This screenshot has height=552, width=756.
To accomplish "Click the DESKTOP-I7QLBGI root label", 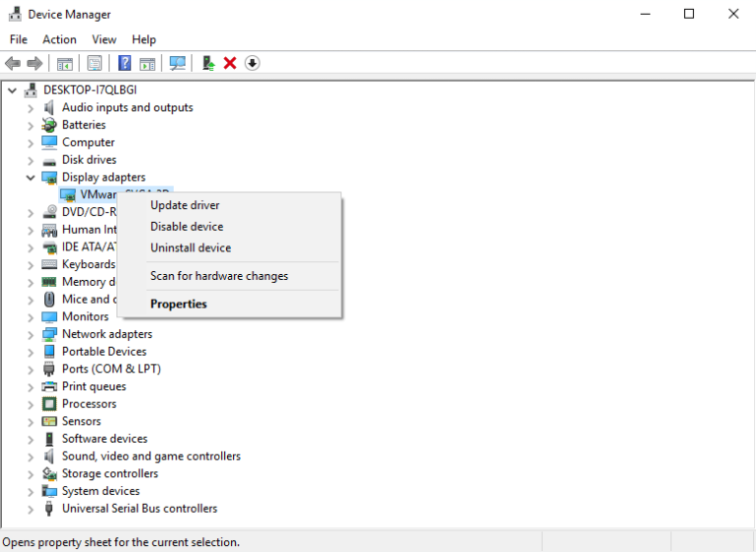I will [90, 90].
